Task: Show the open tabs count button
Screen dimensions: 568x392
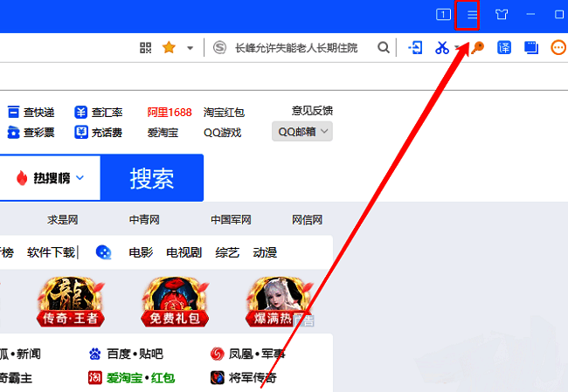Action: (x=443, y=15)
